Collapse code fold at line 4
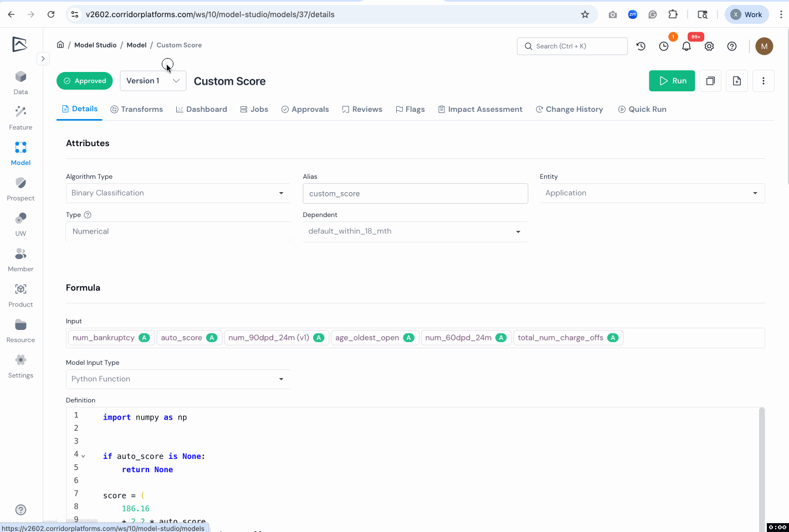Image resolution: width=789 pixels, height=532 pixels. (x=84, y=456)
